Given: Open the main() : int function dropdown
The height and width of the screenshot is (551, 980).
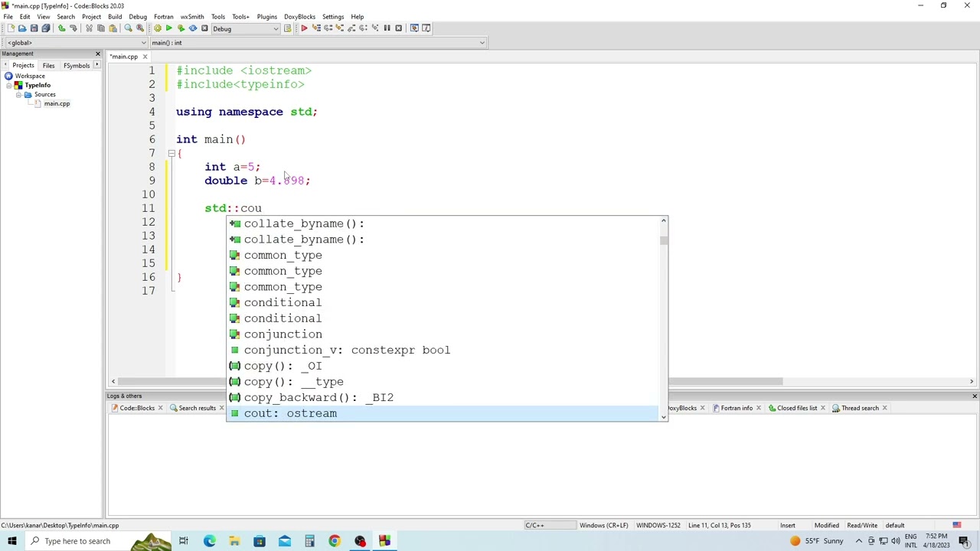Looking at the screenshot, I should click(x=318, y=43).
